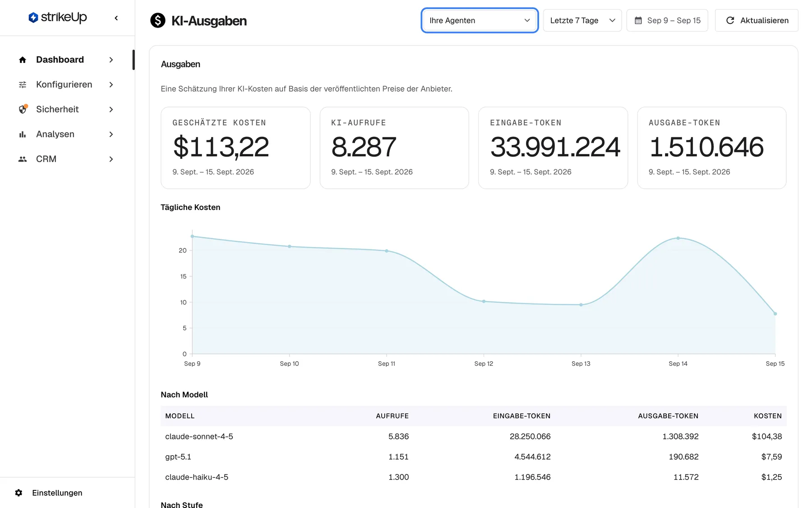Click the Analysen bar chart icon
Viewport: 812px width, 508px height.
tap(23, 134)
